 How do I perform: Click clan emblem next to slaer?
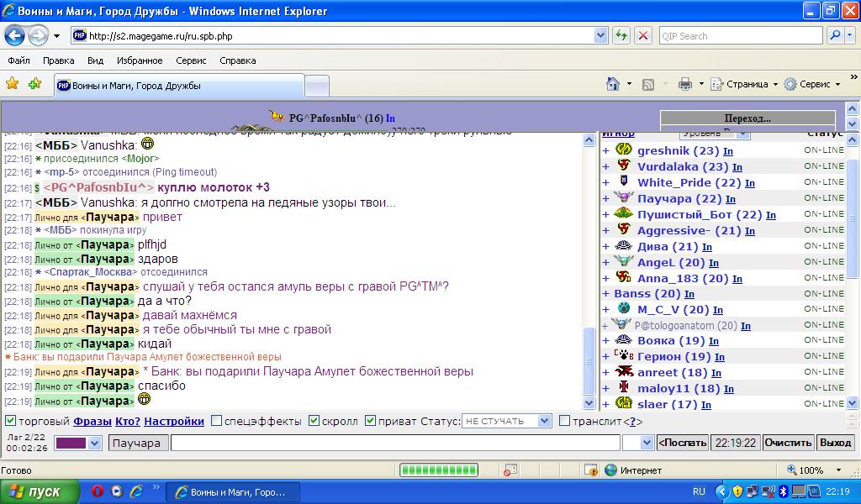pos(623,403)
